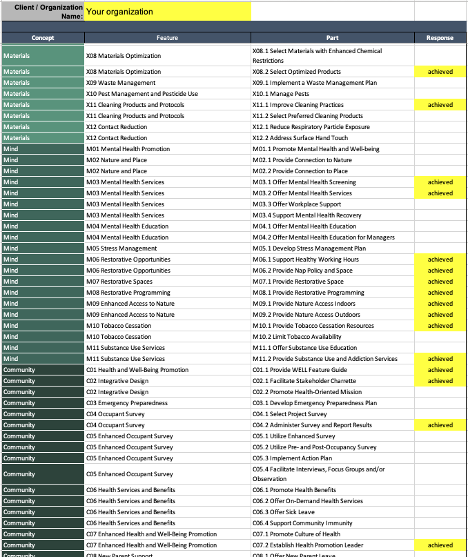Select cell 'X09 Waste Management'
This screenshot has height=557, width=468.
point(167,83)
